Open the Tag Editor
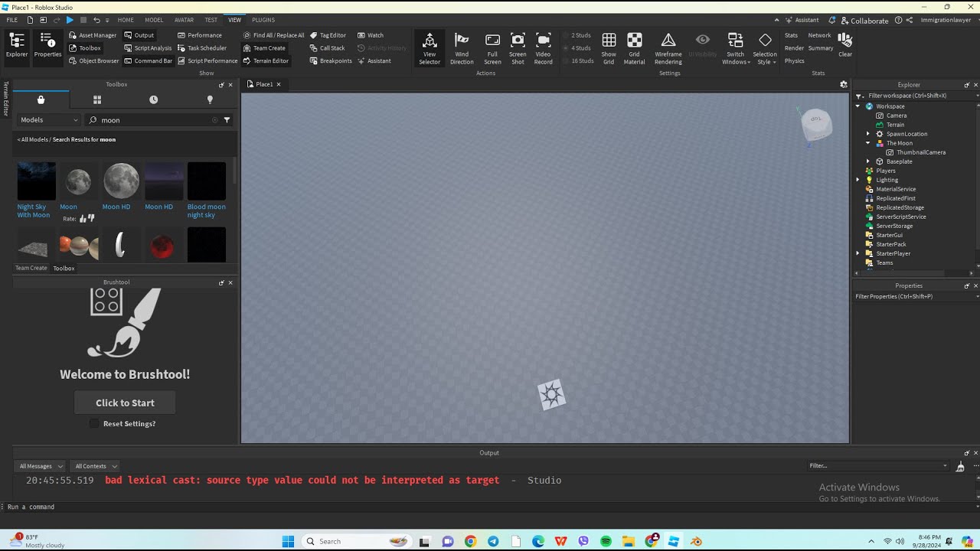The width and height of the screenshot is (980, 551). [328, 35]
